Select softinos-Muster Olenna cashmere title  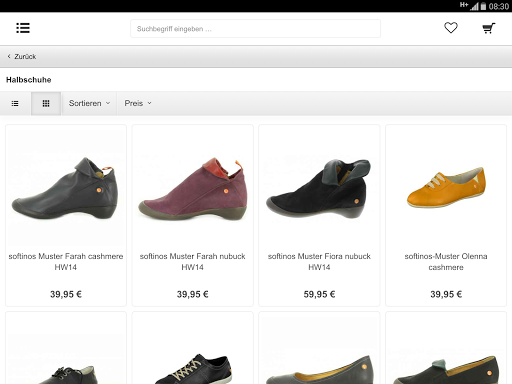pyautogui.click(x=446, y=262)
